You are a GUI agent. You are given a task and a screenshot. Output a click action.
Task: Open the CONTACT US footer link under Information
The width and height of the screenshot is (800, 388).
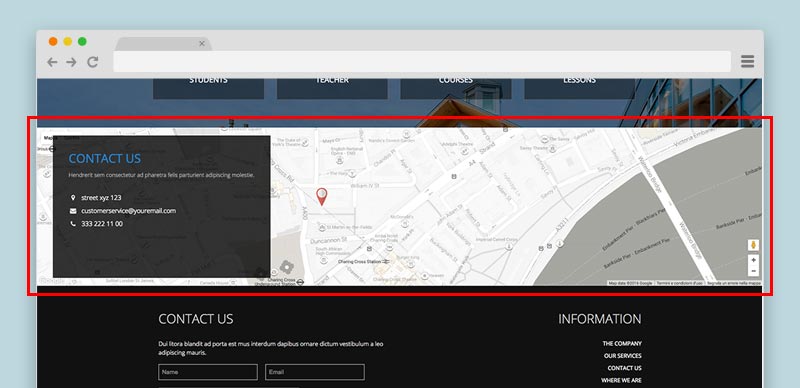pyautogui.click(x=624, y=368)
